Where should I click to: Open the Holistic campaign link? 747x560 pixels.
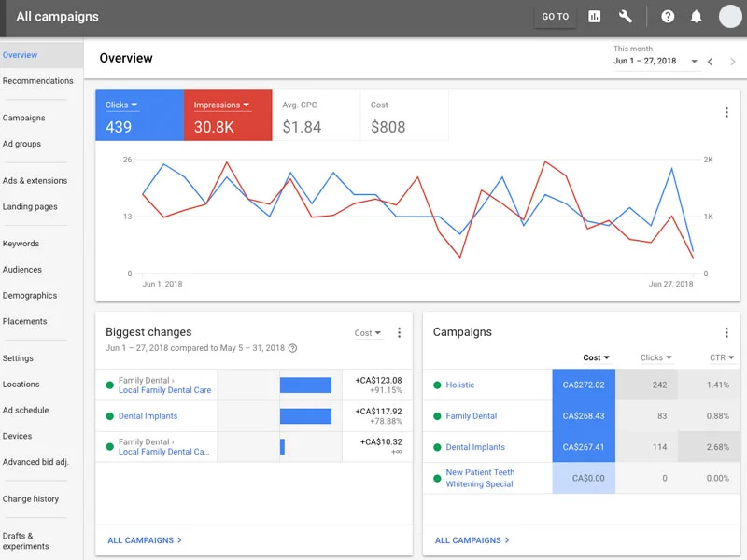coord(459,385)
